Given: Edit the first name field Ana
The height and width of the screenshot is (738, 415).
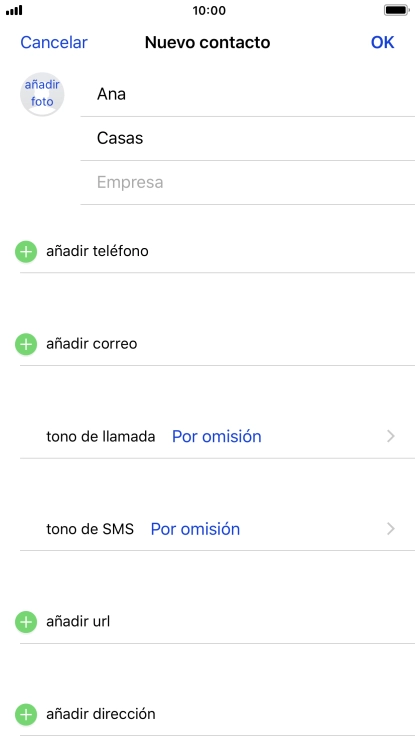Looking at the screenshot, I should [247, 95].
